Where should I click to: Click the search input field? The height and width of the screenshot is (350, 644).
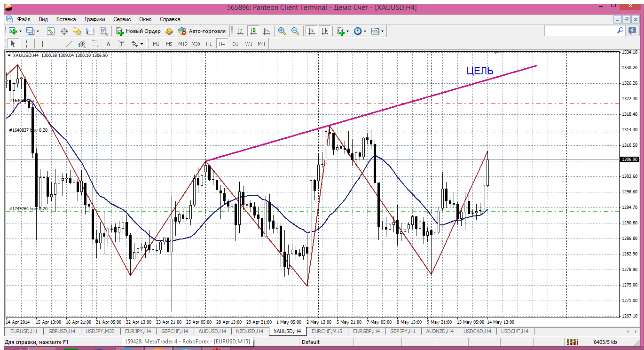click(x=581, y=31)
